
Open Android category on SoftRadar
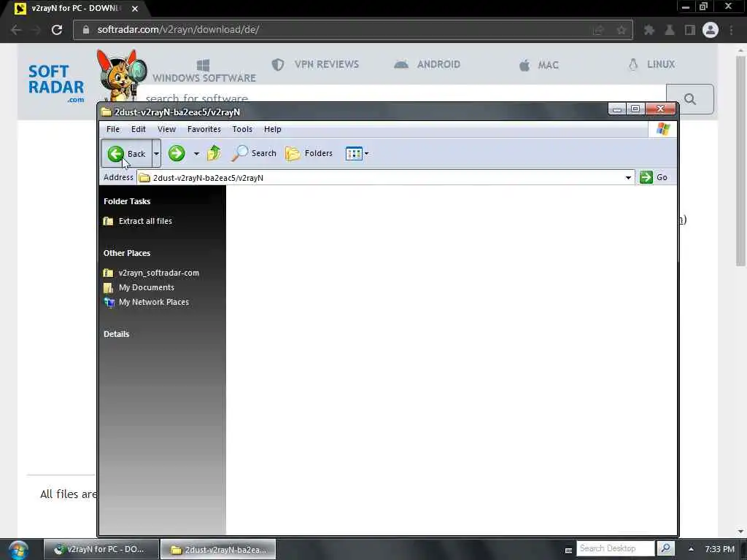427,64
